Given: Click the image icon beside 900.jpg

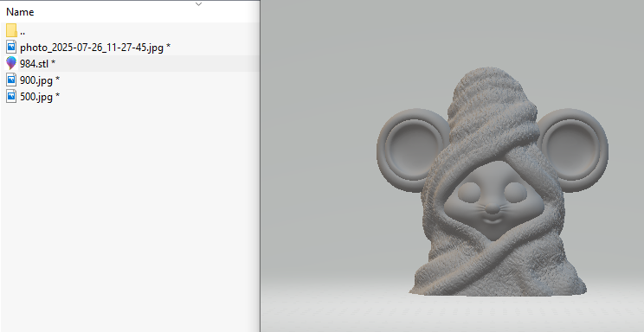Looking at the screenshot, I should (11, 80).
